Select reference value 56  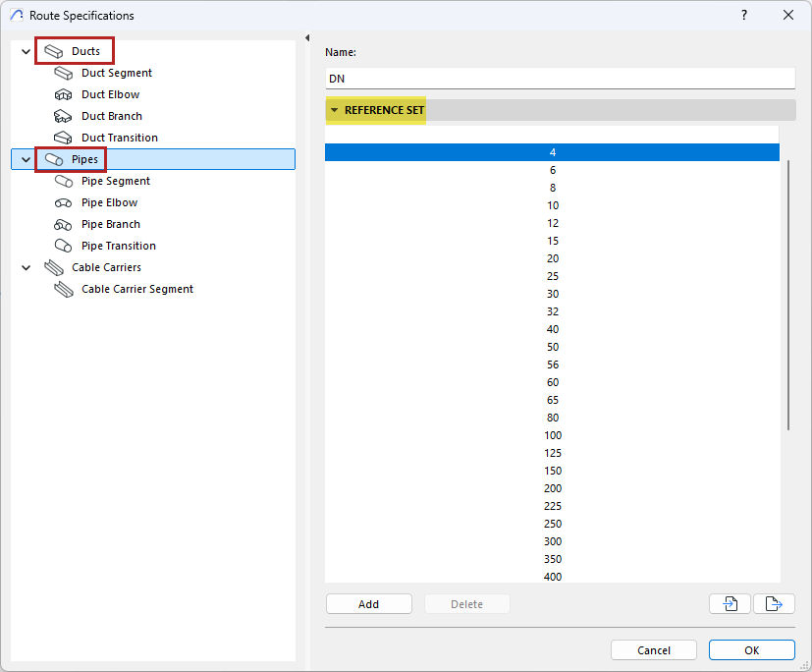point(552,364)
